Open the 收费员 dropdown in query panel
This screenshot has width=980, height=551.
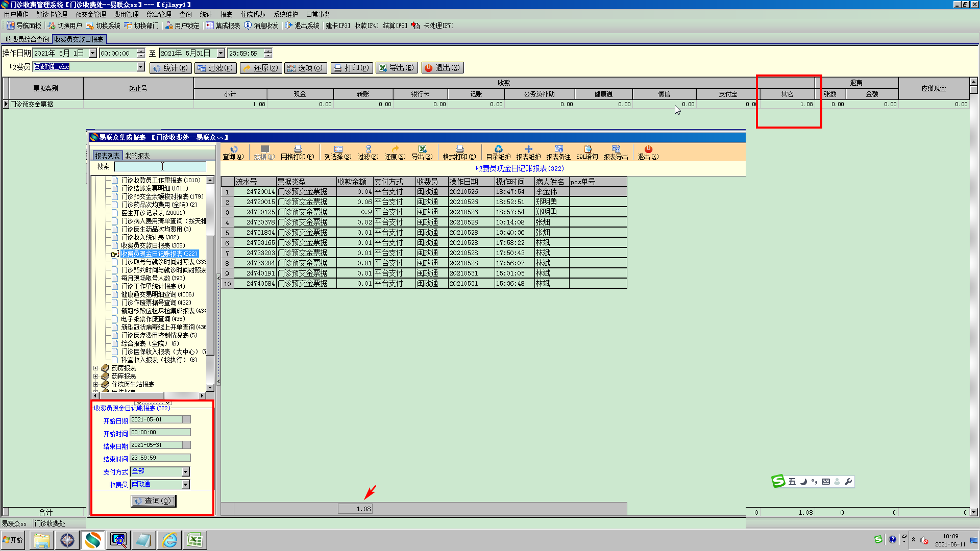[x=186, y=485]
